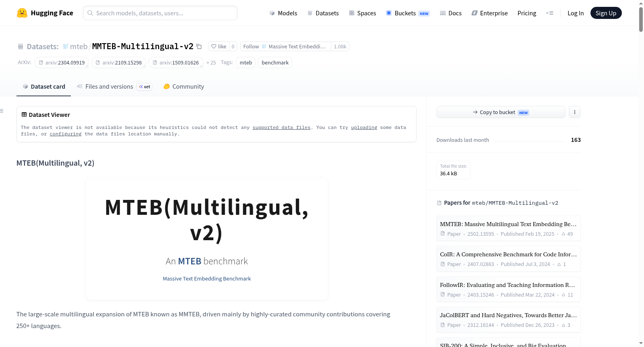This screenshot has width=644, height=347.
Task: Switch to Files and versions tab
Action: point(114,86)
